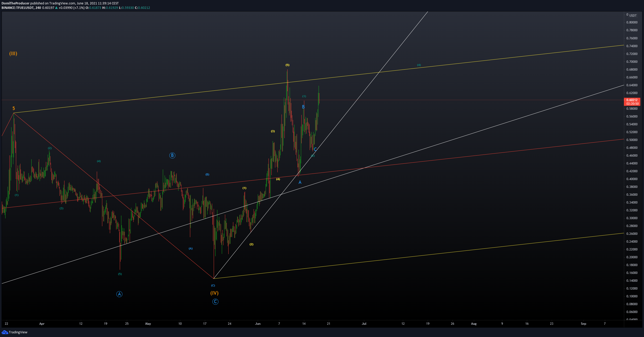Click the Aug date on the time axis
This screenshot has width=644, height=337.
tap(474, 324)
